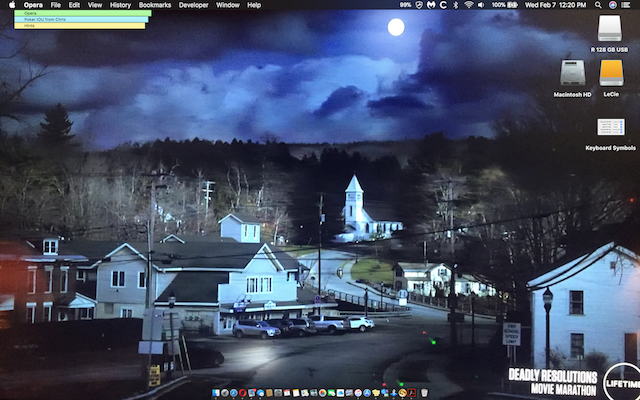Click the shield icon in menu bar
This screenshot has width=640, height=400.
pyautogui.click(x=419, y=5)
